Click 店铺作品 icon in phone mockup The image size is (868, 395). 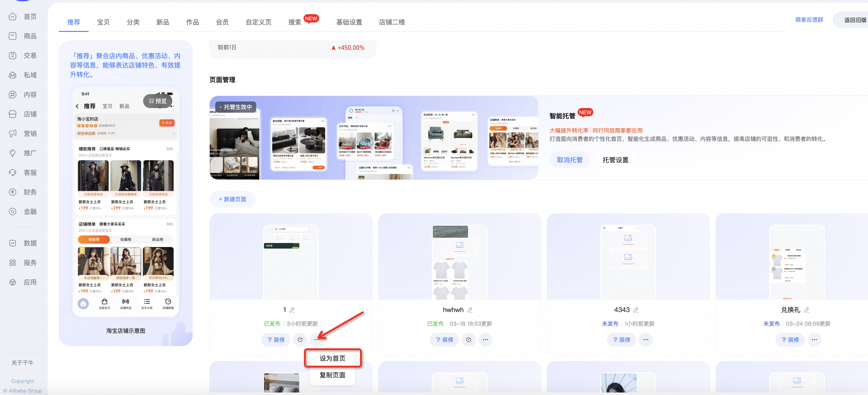tap(126, 303)
